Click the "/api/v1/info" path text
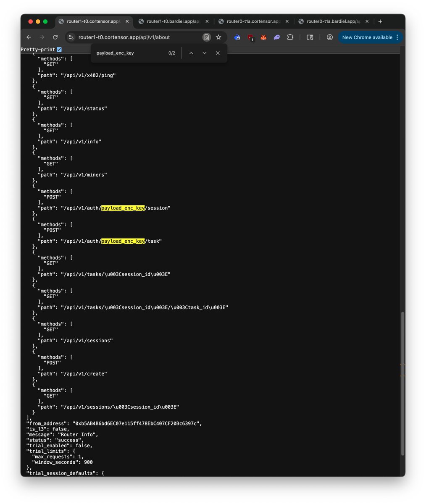426x504 pixels. click(x=81, y=142)
